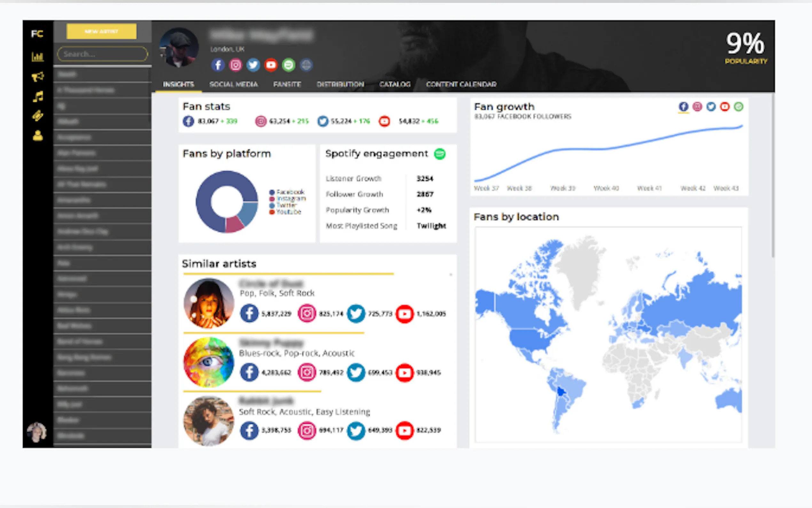The width and height of the screenshot is (812, 508).
Task: Click the main panel's vertical scrollbar
Action: click(x=773, y=175)
